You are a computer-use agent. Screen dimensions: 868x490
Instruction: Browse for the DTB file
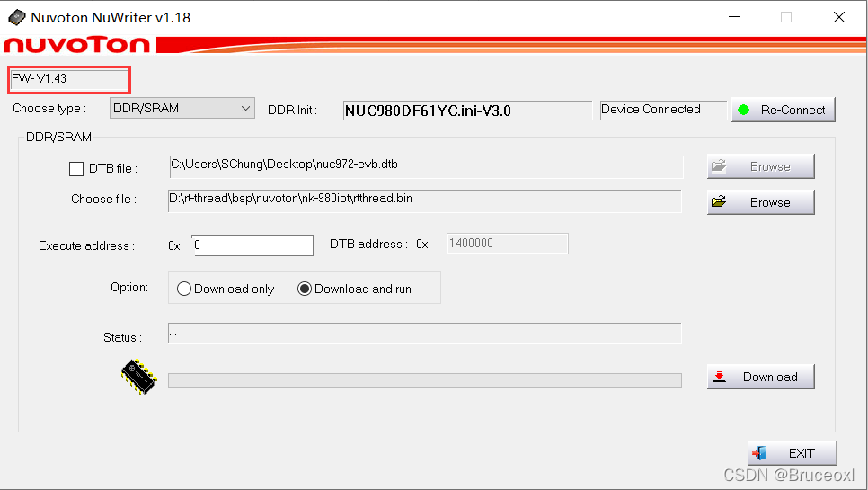tap(760, 166)
